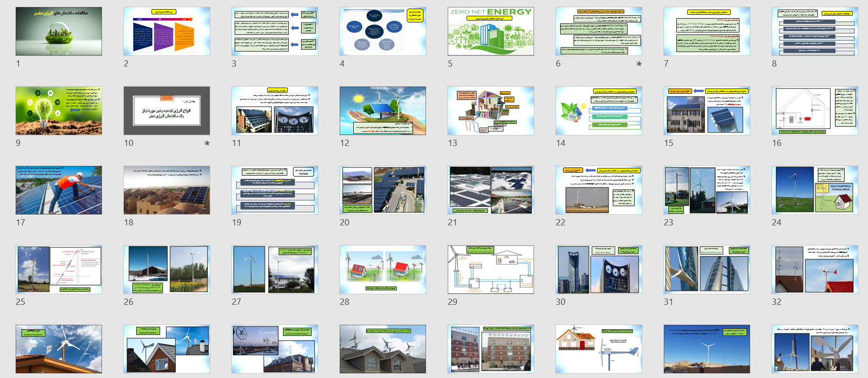Select slide 17 thumbnail with solar panel worker
This screenshot has height=378, width=868.
click(59, 190)
